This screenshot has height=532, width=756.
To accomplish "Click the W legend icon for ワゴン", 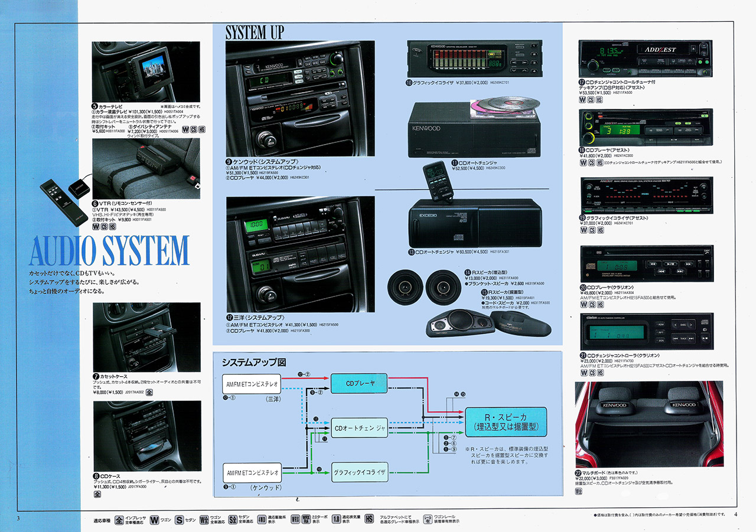I will [154, 520].
